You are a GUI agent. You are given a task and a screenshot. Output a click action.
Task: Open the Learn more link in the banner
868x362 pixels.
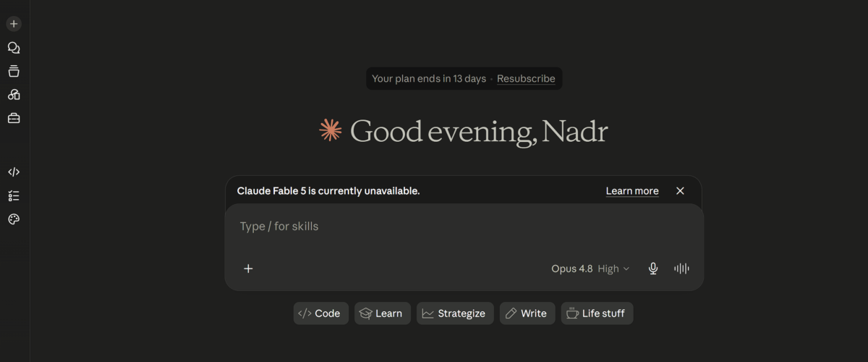tap(632, 191)
